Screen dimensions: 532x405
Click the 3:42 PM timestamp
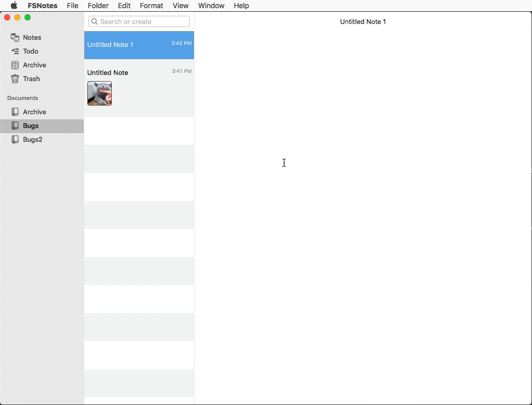point(181,43)
